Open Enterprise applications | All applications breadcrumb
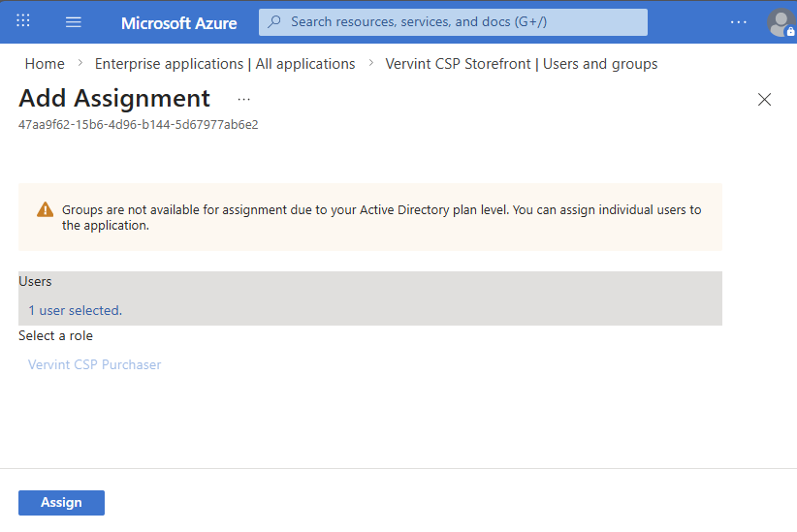Screen dimensions: 797x532 [225, 64]
